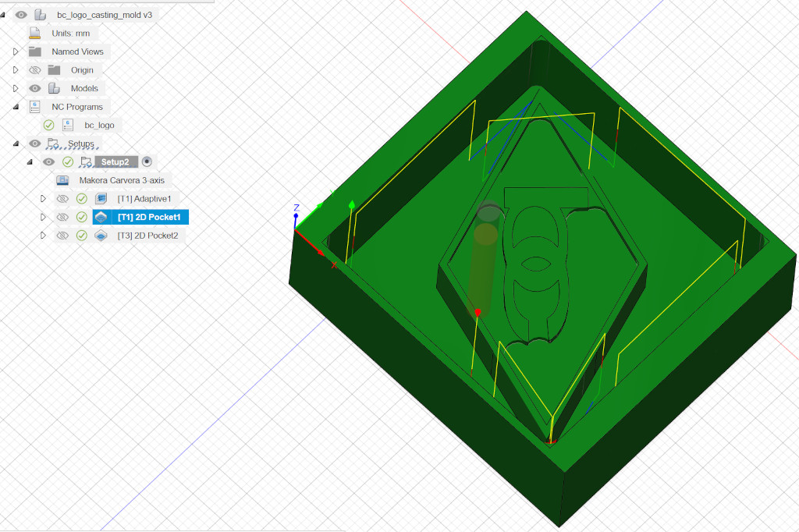The image size is (799, 532).
Task: Click the red toolpath start point marker
Action: [x=478, y=312]
